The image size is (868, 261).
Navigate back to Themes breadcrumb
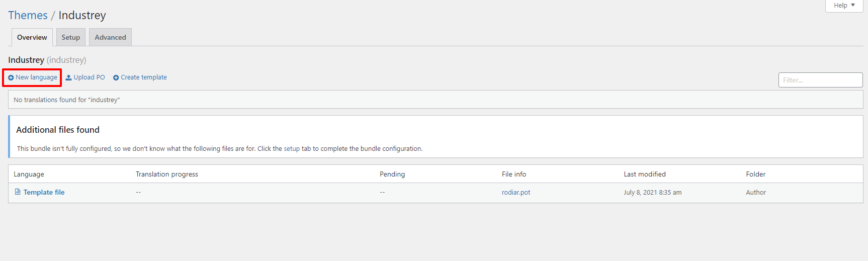tap(28, 16)
